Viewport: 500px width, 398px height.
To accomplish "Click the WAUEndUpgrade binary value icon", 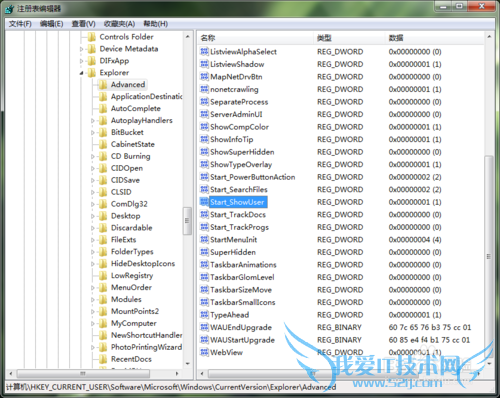I will (x=204, y=327).
